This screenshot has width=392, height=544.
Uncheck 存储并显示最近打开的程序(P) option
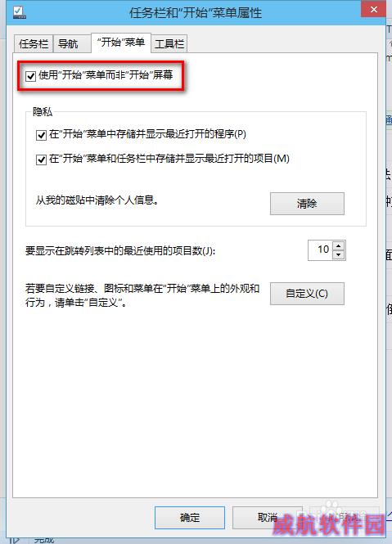(41, 135)
